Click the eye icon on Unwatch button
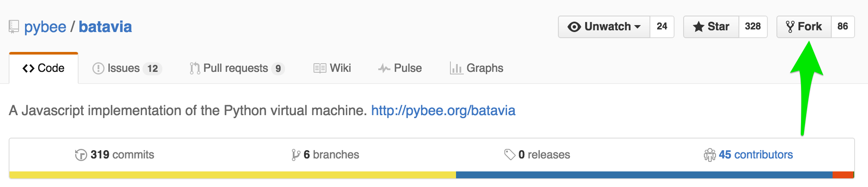Screen dimensions: 868x187 574,27
